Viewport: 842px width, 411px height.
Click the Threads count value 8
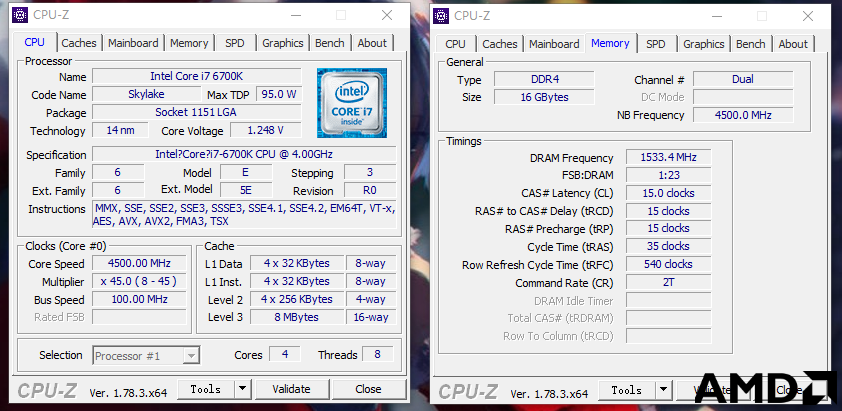tap(378, 354)
